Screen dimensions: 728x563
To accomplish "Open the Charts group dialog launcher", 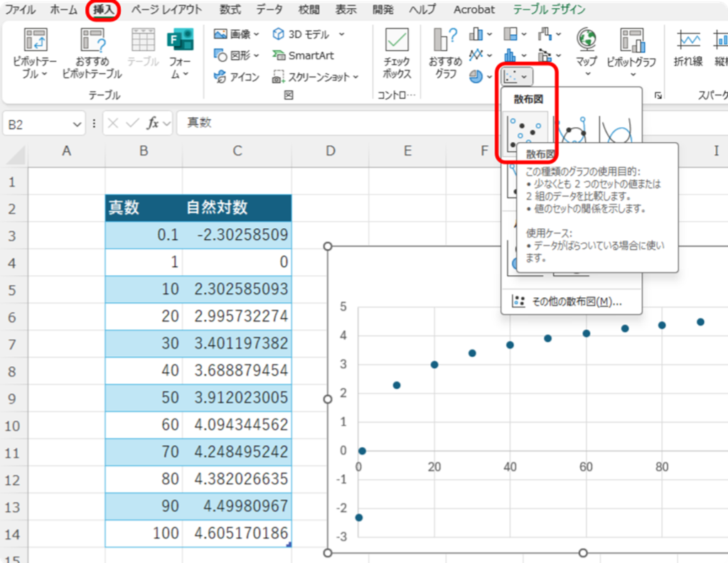I will 658,96.
